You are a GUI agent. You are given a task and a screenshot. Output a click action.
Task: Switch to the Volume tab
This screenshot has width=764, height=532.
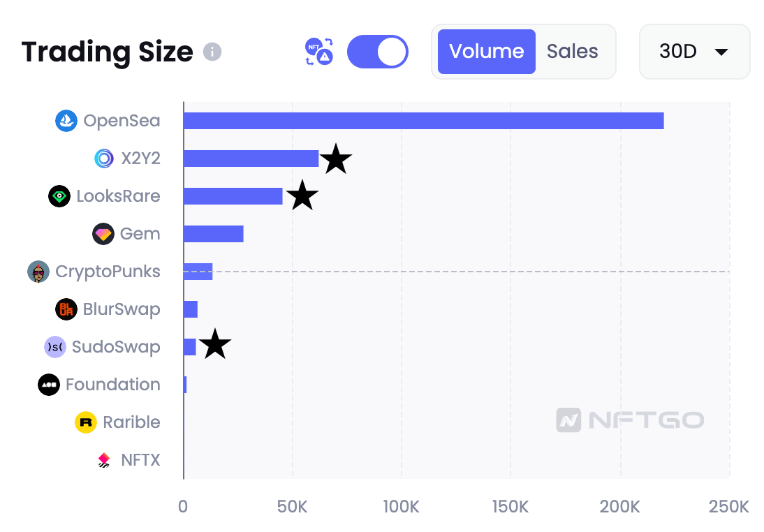[x=486, y=52]
